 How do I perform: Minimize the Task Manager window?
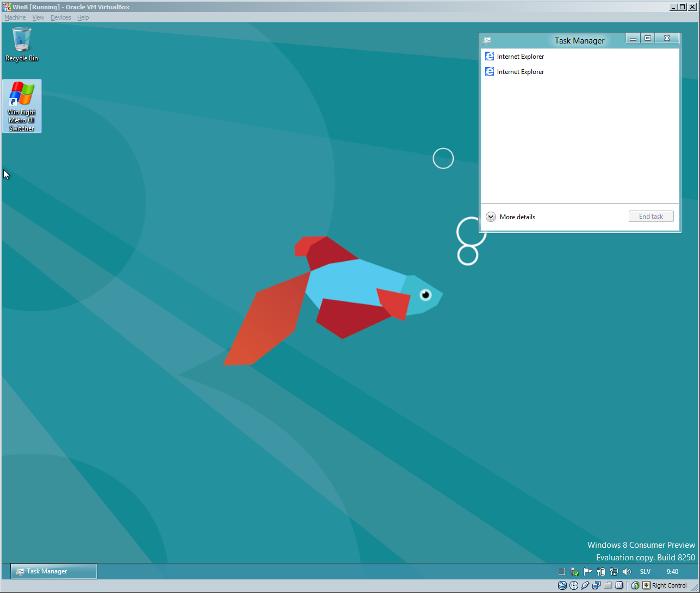tap(633, 39)
